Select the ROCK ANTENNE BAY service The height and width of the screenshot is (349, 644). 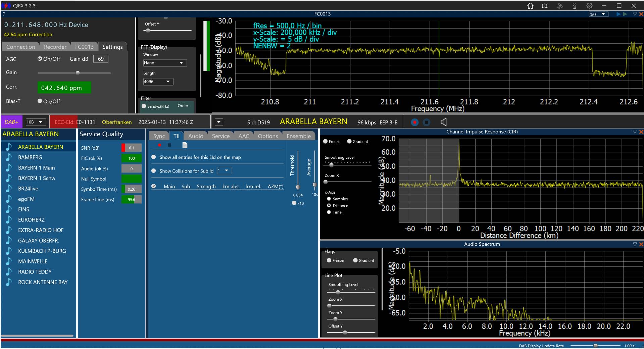tap(43, 282)
